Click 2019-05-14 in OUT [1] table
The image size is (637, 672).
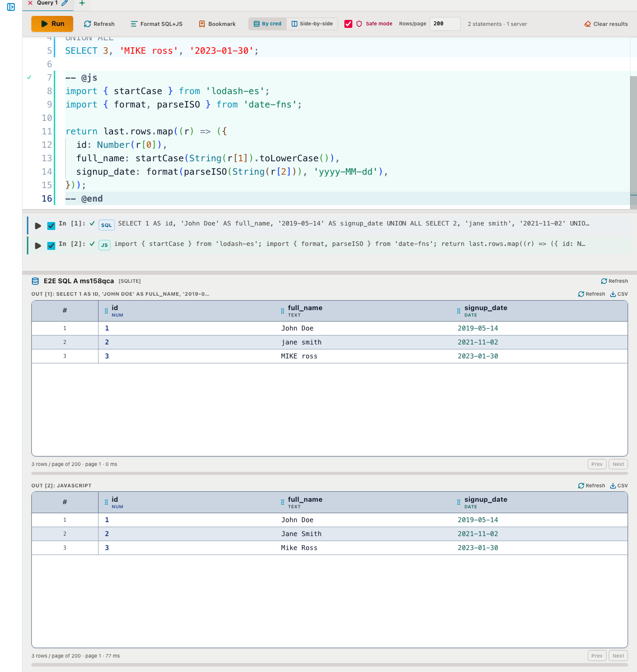(x=478, y=329)
